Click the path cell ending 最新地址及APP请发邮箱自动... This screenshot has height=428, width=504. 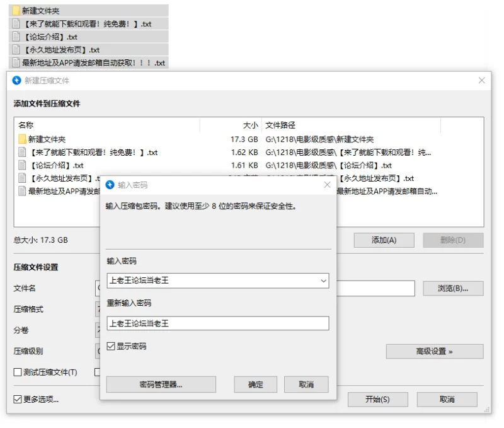point(387,192)
